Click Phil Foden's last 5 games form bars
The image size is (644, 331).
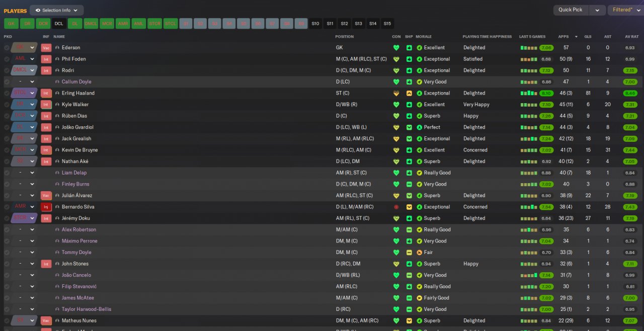[528, 59]
